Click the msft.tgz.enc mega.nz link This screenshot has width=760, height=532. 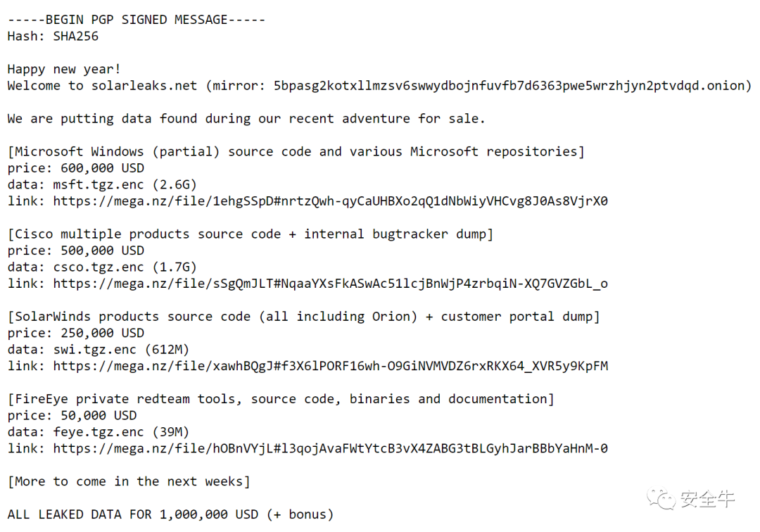coord(330,201)
